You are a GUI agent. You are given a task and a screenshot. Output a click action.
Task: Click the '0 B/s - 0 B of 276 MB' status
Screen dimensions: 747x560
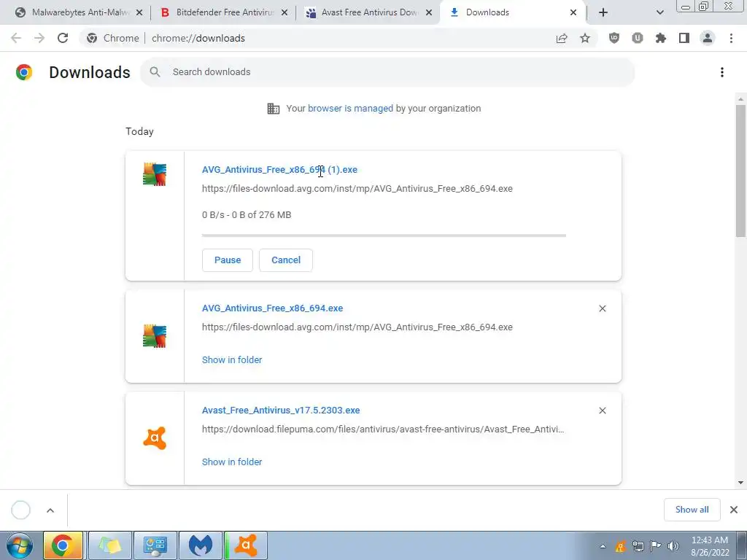pyautogui.click(x=247, y=215)
